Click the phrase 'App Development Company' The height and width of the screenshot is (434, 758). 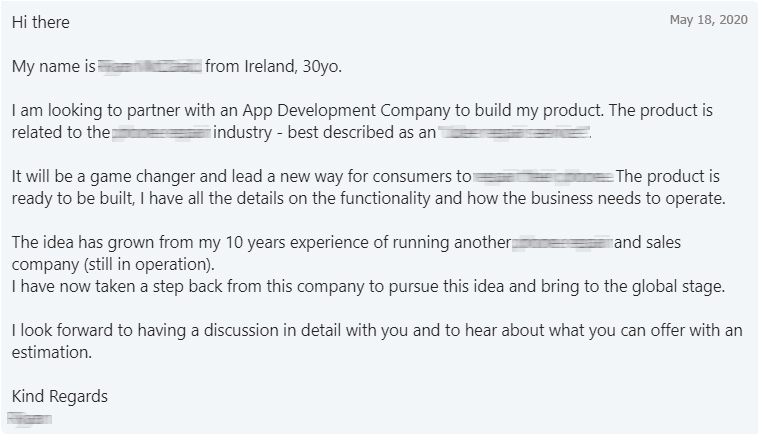[x=346, y=110]
